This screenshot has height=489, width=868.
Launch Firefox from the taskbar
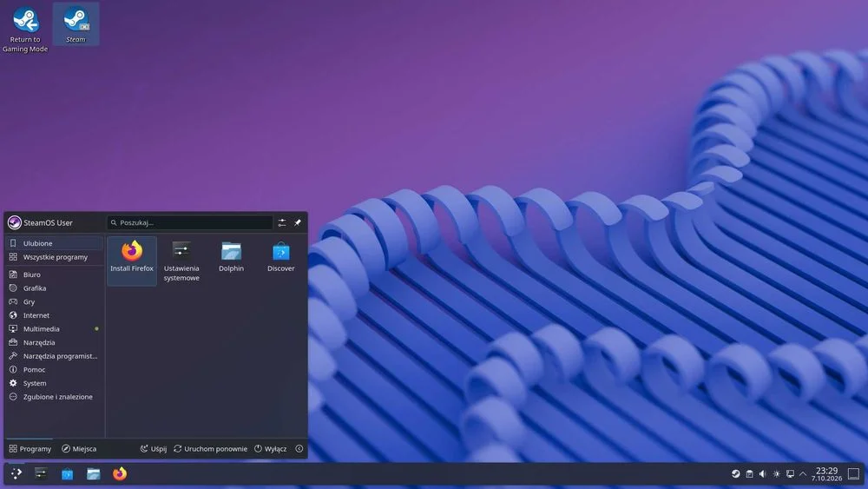click(120, 473)
